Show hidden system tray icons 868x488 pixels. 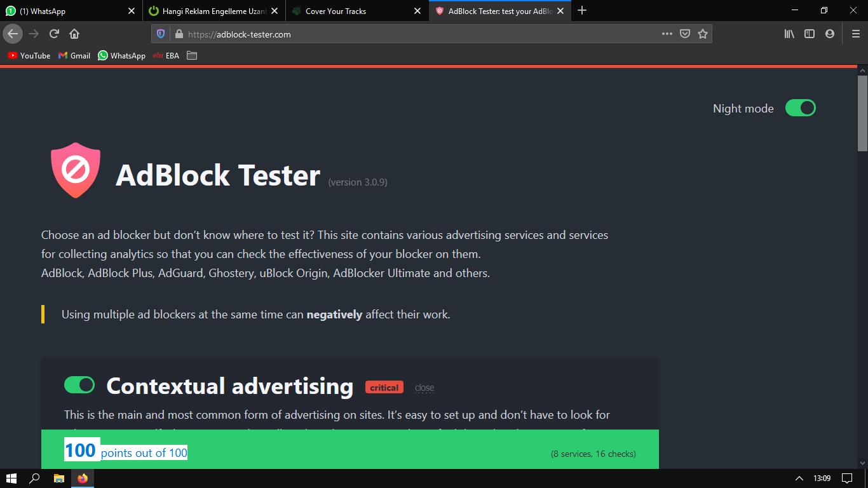[x=799, y=478]
